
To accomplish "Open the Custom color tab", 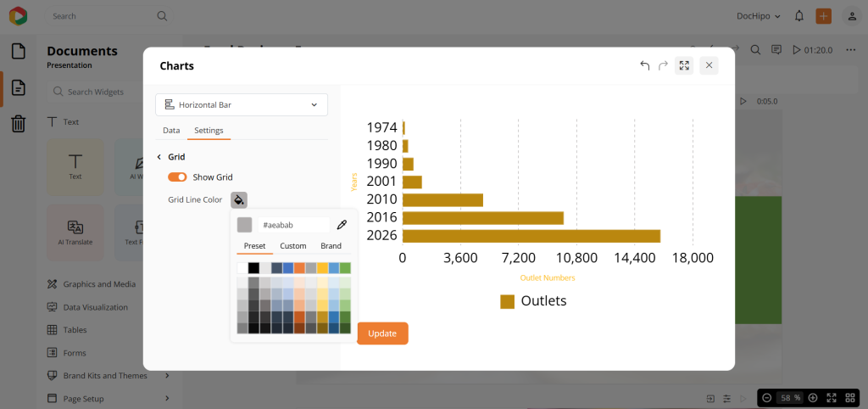I will pos(292,246).
